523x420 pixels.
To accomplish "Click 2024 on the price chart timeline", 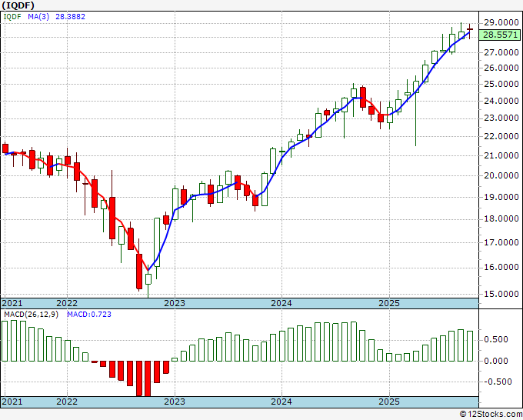I will 281,303.
